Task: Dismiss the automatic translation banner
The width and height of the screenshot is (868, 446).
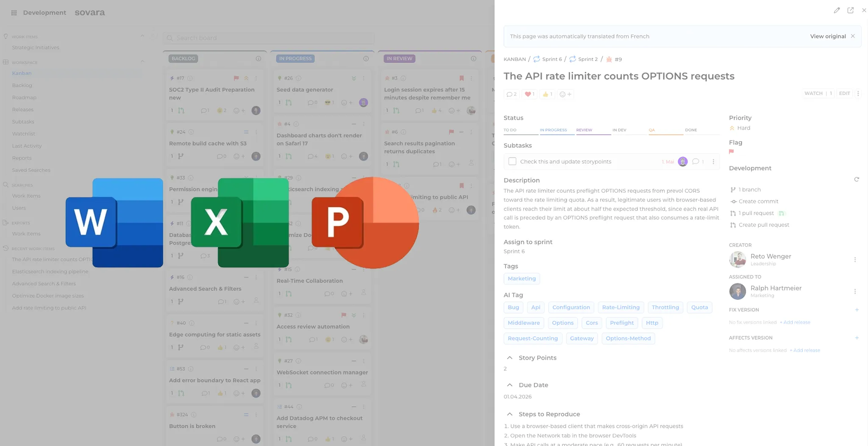Action: point(853,36)
